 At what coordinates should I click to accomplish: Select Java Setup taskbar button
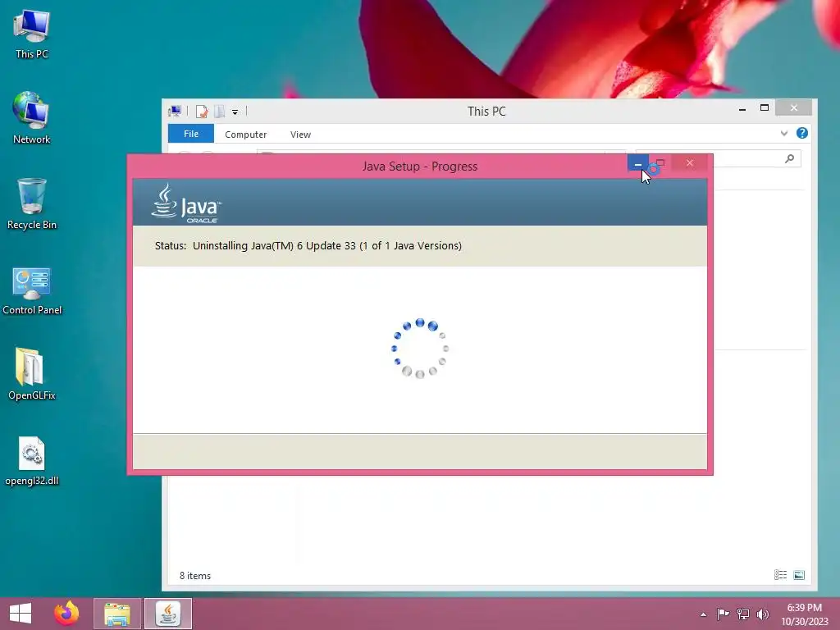[x=168, y=614]
